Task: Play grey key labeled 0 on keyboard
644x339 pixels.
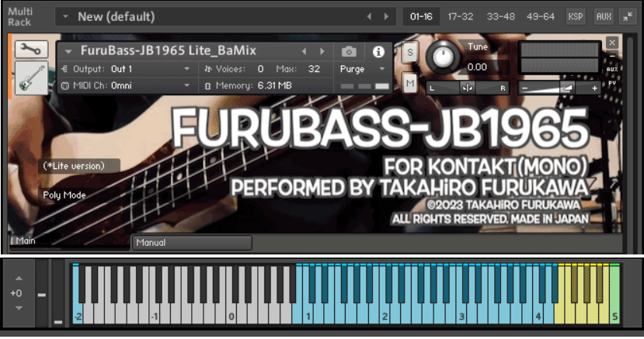Action: [x=231, y=316]
